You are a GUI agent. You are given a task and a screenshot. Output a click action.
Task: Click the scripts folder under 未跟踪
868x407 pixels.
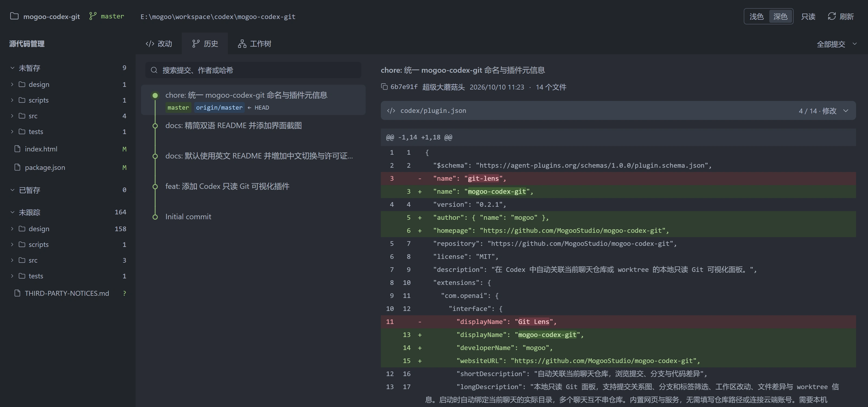coord(68,244)
